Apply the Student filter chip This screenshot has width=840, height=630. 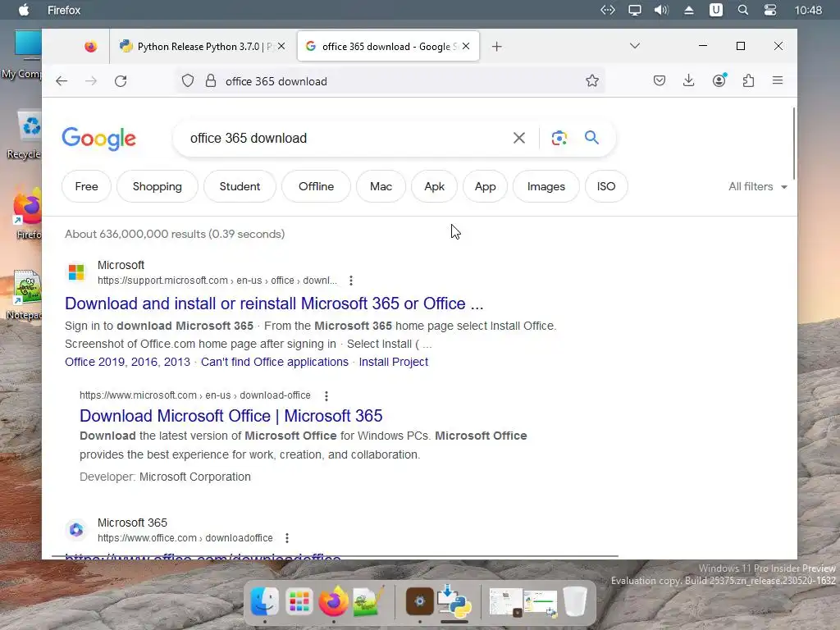click(x=240, y=186)
